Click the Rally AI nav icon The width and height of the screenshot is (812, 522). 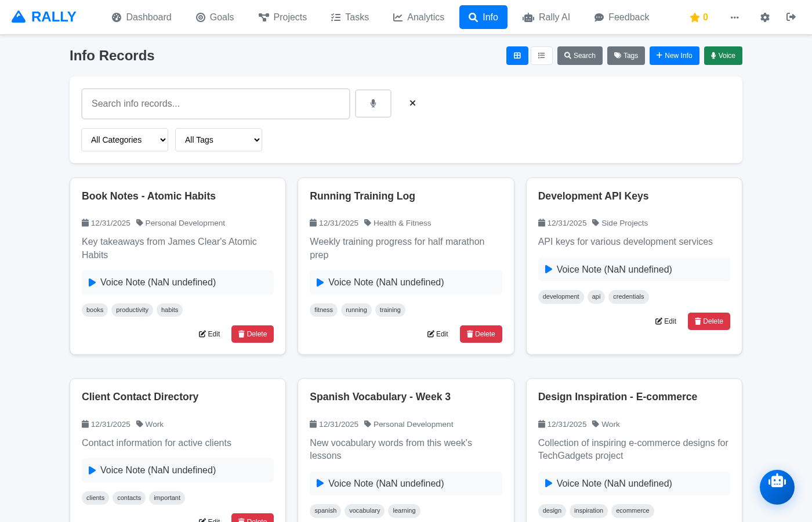[x=528, y=17]
